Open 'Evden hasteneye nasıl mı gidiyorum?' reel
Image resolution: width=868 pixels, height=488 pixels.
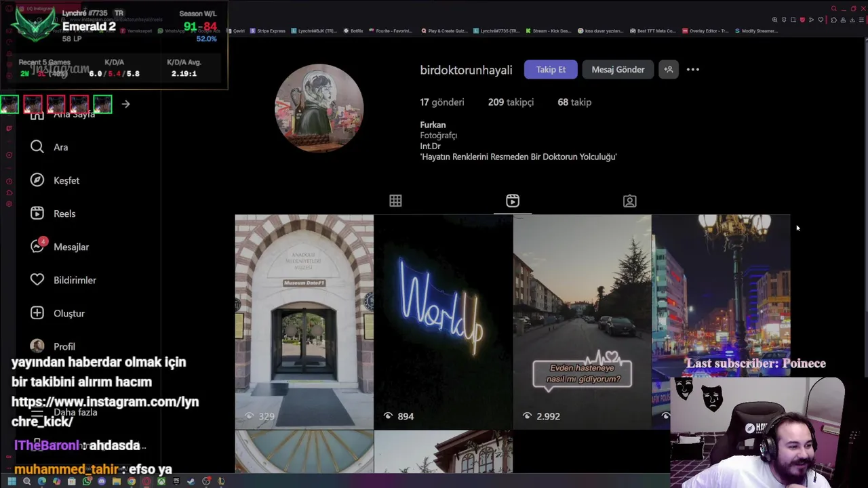(x=582, y=322)
